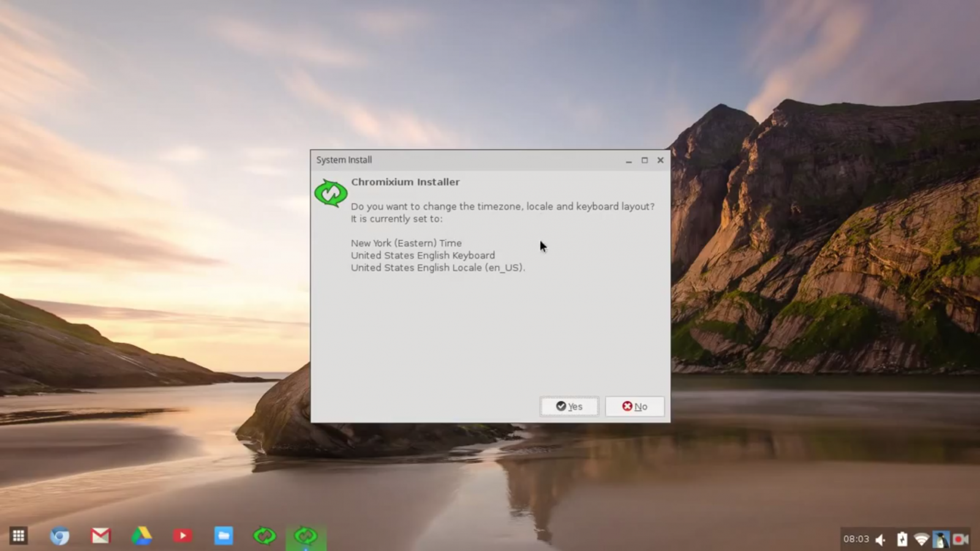
Task: Click the green Chromixium logo in dialog
Action: click(331, 193)
